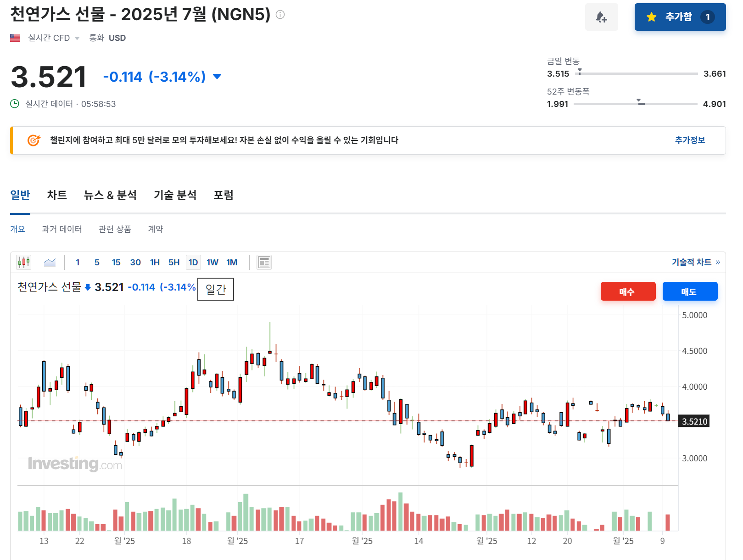This screenshot has height=560, width=743.
Task: Open the 추가정보 link in banner
Action: (690, 140)
